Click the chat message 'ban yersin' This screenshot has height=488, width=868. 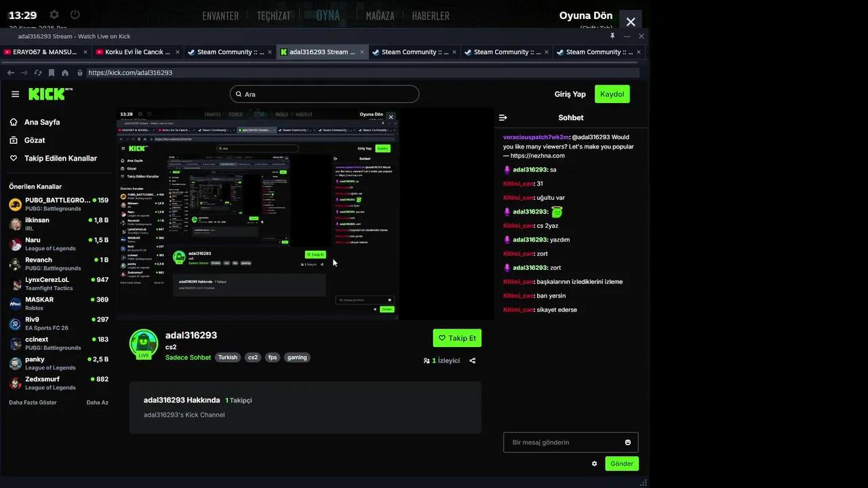pos(551,296)
